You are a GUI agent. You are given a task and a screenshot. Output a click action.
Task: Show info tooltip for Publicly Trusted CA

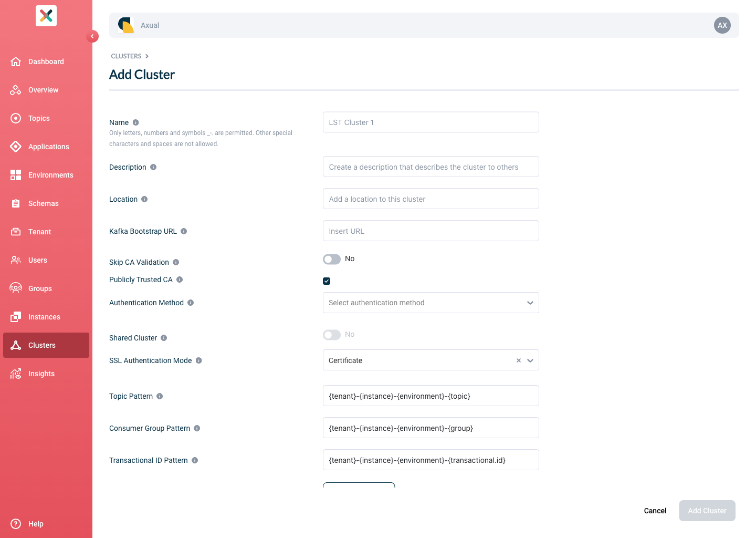point(180,280)
